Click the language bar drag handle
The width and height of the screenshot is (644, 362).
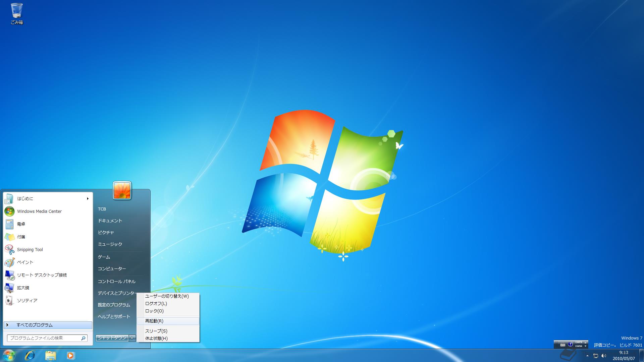pyautogui.click(x=556, y=345)
